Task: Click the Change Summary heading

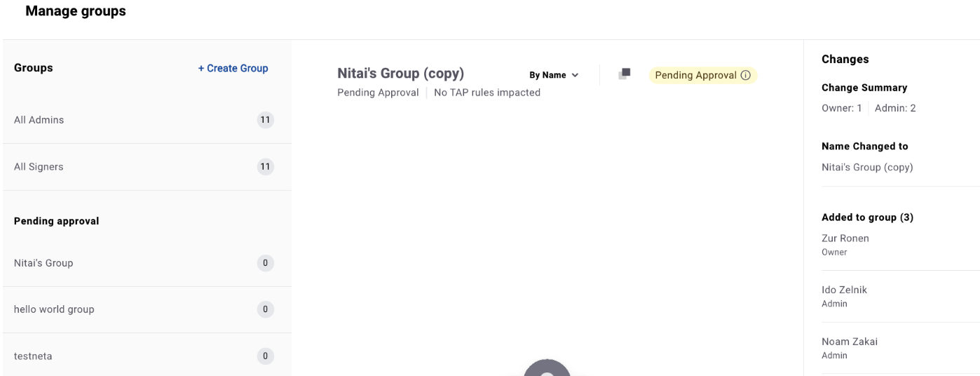Action: click(x=864, y=88)
